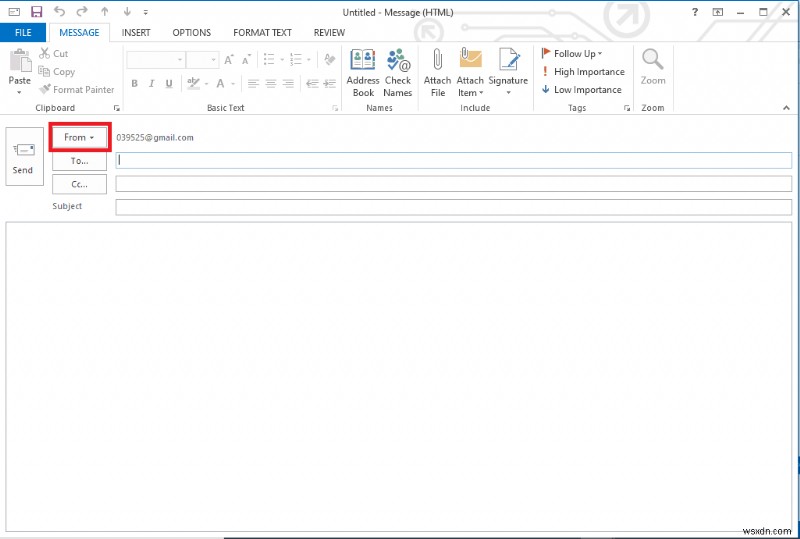Open the From account dropdown
The width and height of the screenshot is (800, 539).
pos(80,137)
